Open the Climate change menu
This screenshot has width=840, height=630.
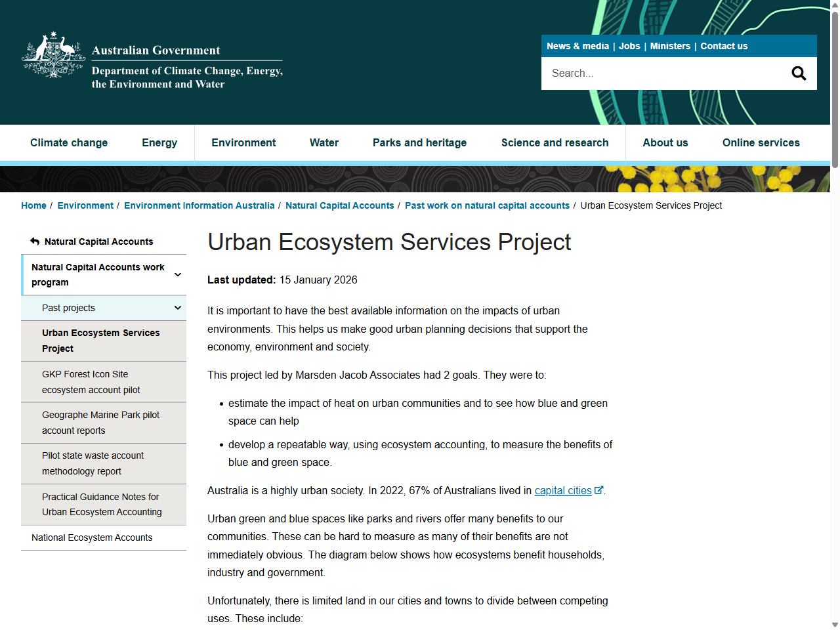point(69,142)
